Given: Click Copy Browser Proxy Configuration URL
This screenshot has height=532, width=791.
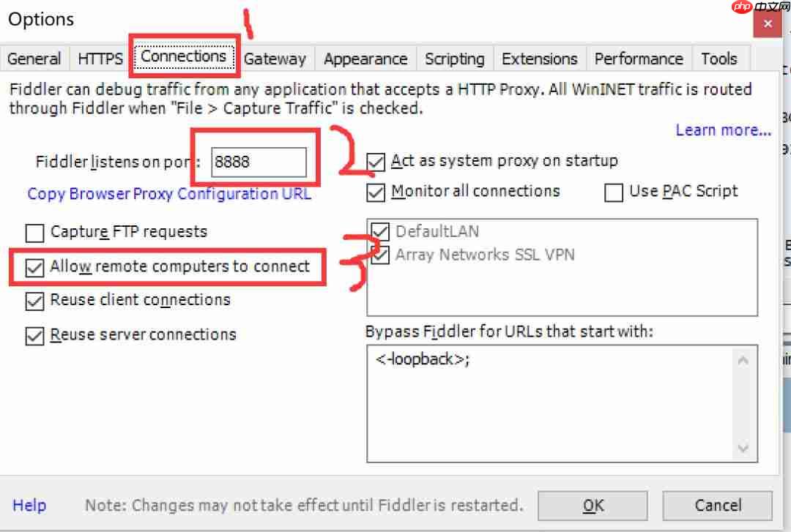Looking at the screenshot, I should (169, 194).
